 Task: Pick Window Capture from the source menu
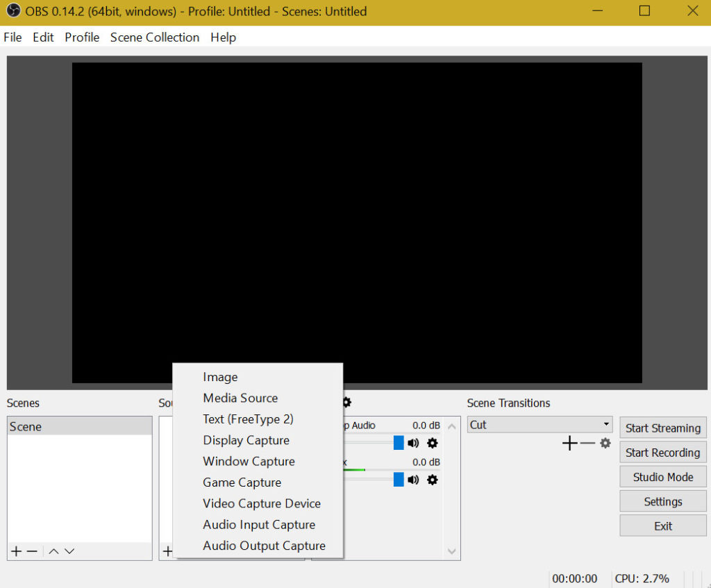(x=258, y=461)
